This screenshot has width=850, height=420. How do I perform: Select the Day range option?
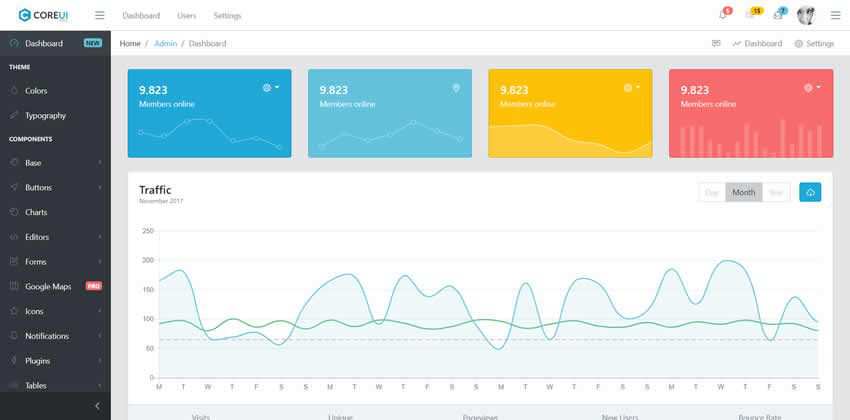pyautogui.click(x=712, y=192)
